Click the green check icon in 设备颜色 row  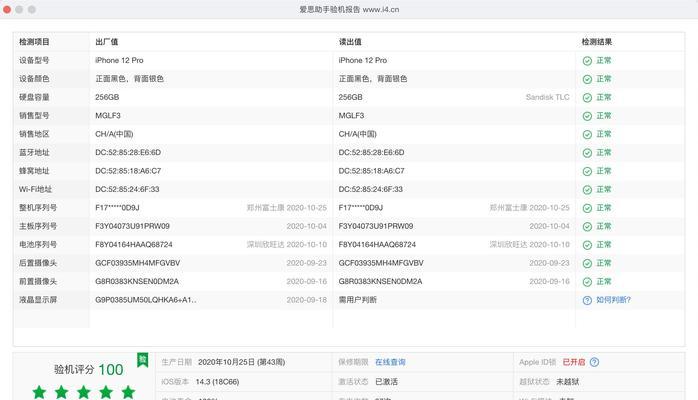point(587,79)
